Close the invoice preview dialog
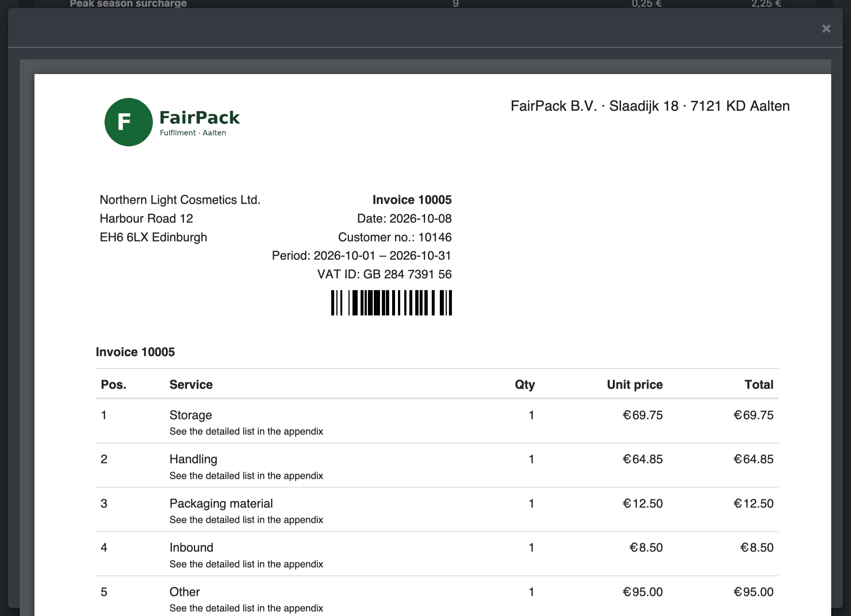 pyautogui.click(x=826, y=29)
